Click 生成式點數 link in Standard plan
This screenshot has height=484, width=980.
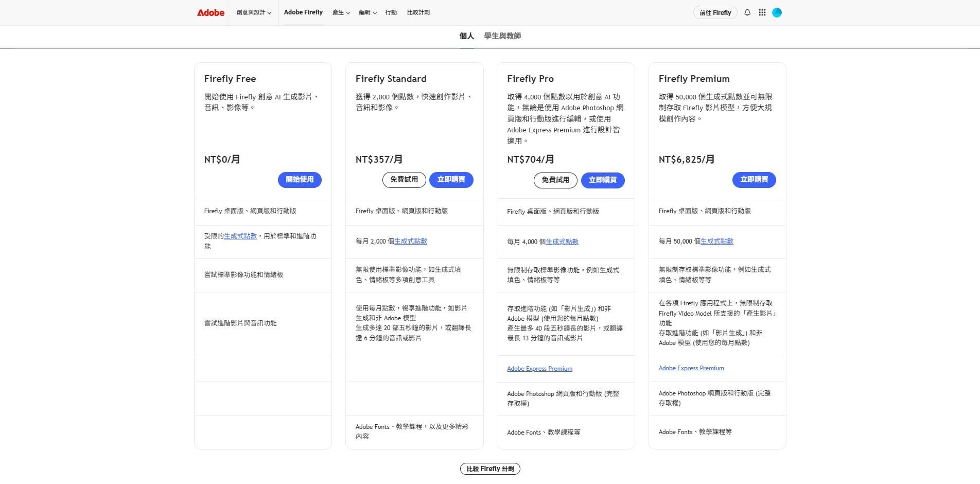coord(409,241)
